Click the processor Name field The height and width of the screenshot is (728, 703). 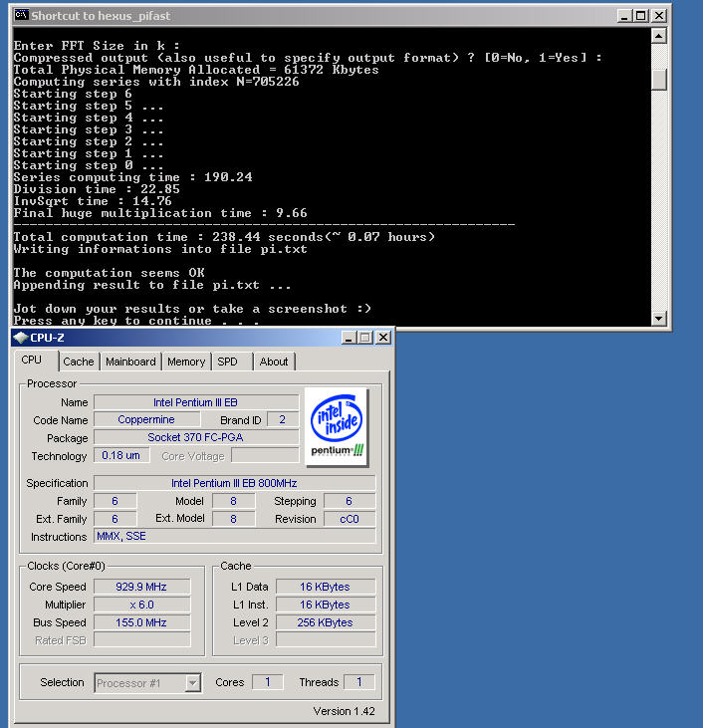196,402
